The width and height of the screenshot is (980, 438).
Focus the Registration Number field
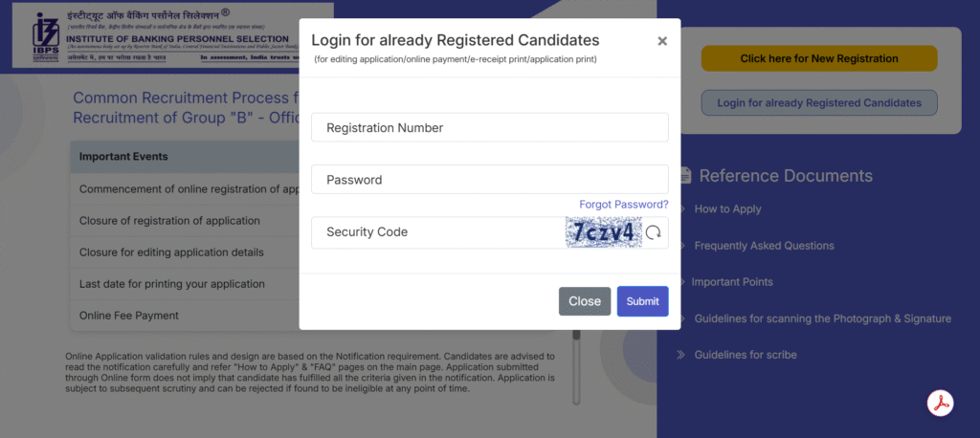(489, 127)
